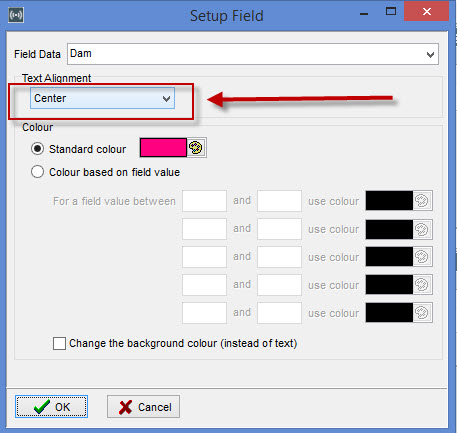The width and height of the screenshot is (457, 433).
Task: Minimize the Setup Field dialog
Action: click(364, 13)
